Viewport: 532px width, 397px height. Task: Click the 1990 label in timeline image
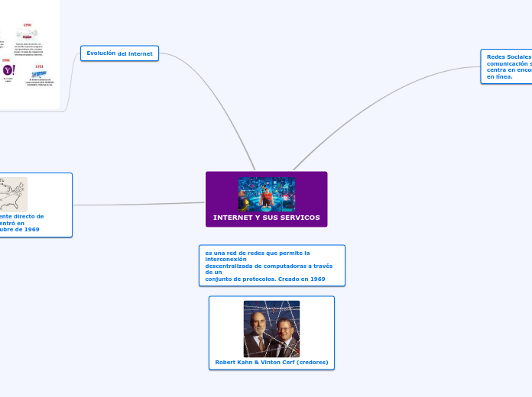28,25
